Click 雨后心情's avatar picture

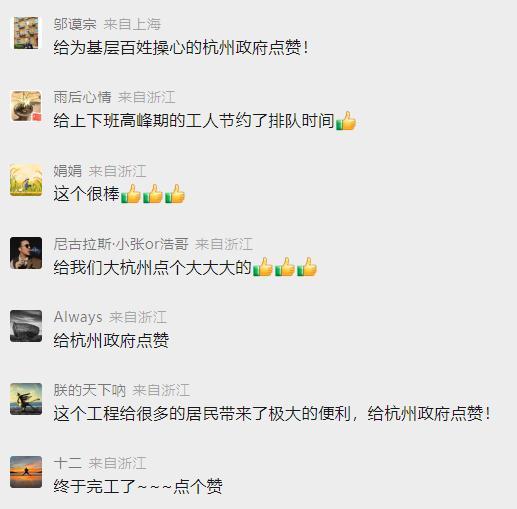point(26,106)
